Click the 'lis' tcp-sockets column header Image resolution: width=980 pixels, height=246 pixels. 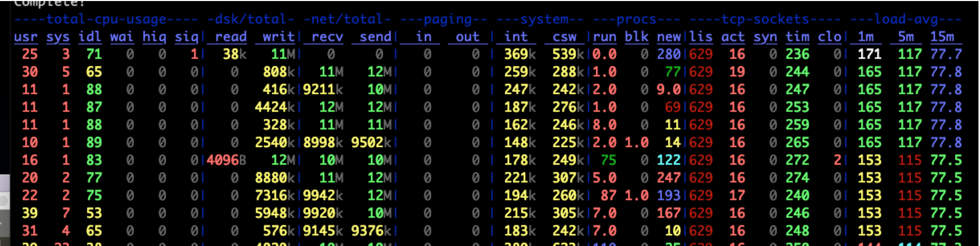point(701,37)
